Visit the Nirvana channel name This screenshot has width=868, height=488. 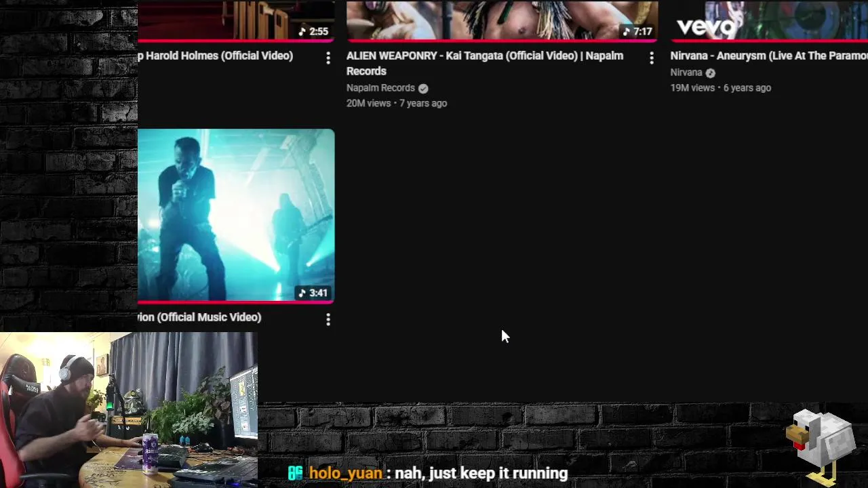pos(686,73)
